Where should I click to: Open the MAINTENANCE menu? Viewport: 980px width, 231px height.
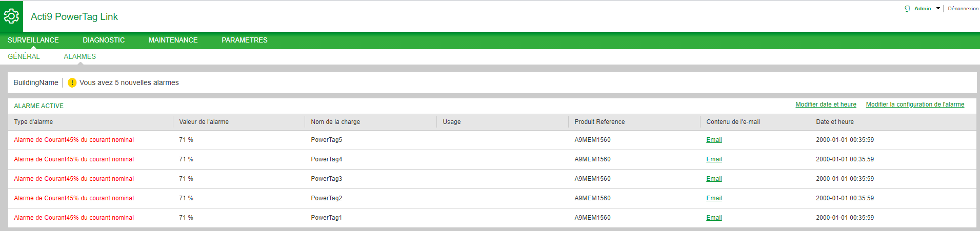click(x=173, y=40)
